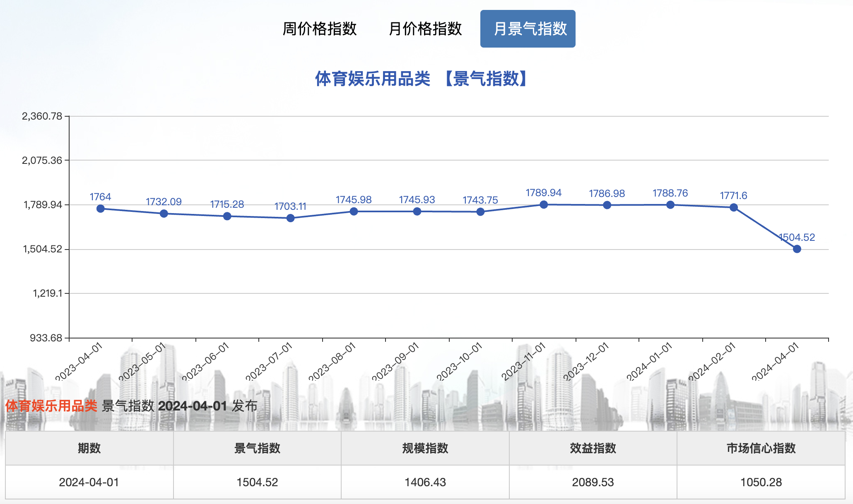Image resolution: width=853 pixels, height=504 pixels.
Task: Click the lowest 2023 point labeled 1703.11
Action: 291,218
